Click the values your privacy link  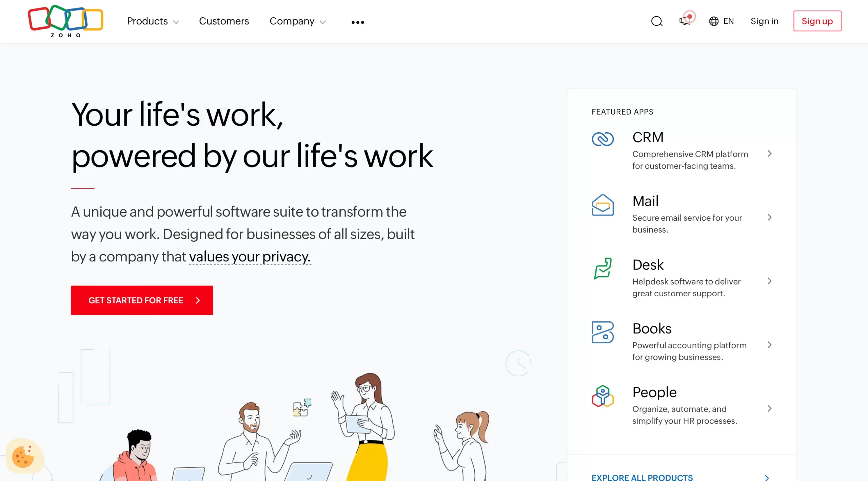(250, 256)
